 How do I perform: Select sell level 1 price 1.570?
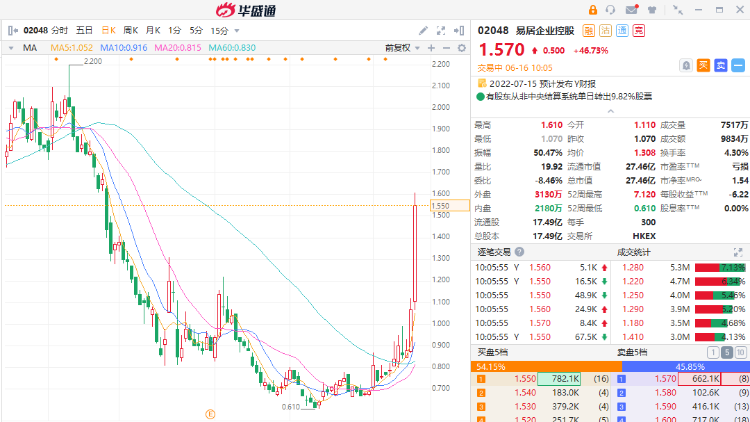click(665, 379)
